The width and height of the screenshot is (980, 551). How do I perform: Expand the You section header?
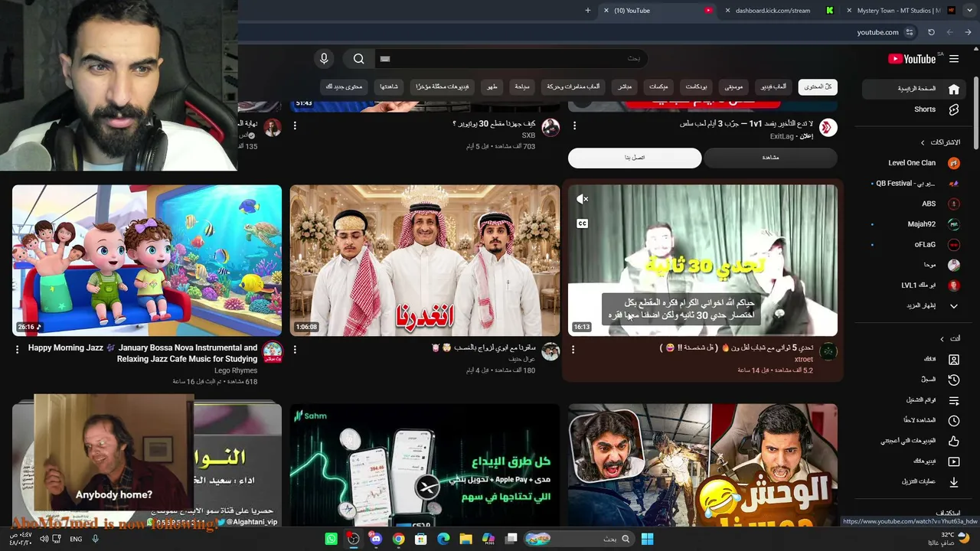tap(949, 338)
